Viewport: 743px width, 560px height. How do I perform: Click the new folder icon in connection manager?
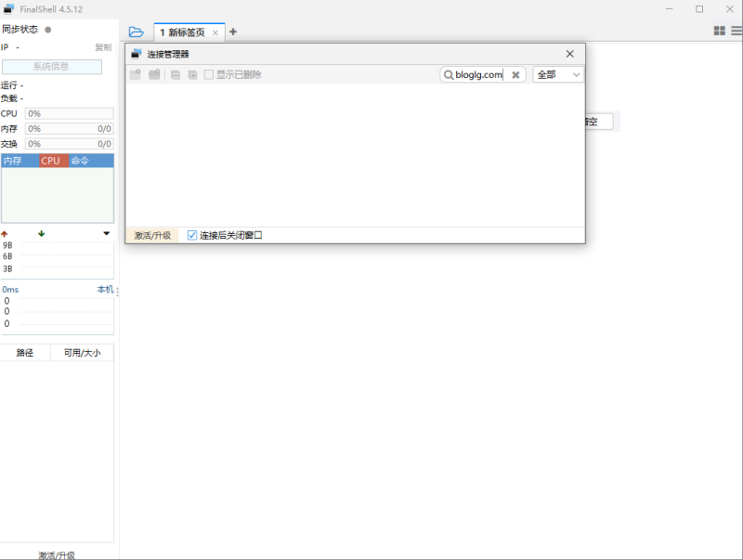(154, 74)
